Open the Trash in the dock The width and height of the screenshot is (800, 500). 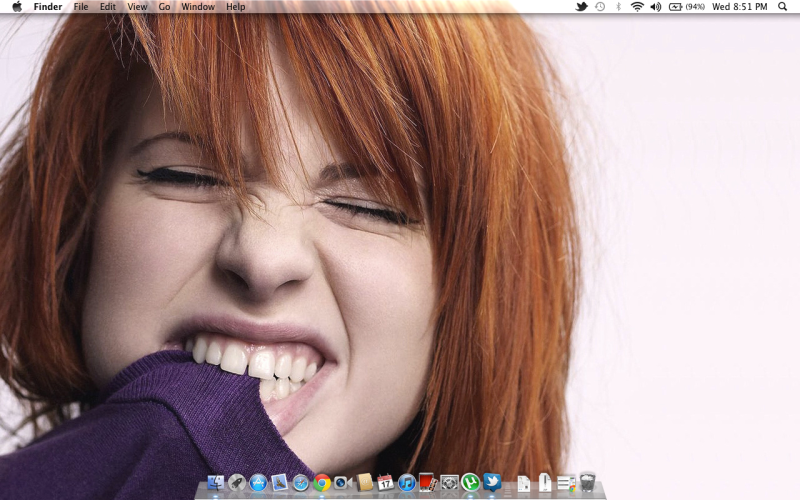tap(588, 483)
